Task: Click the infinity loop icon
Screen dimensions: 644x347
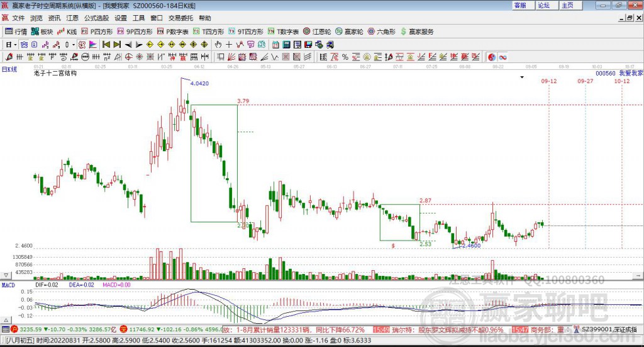Action: pyautogui.click(x=502, y=57)
